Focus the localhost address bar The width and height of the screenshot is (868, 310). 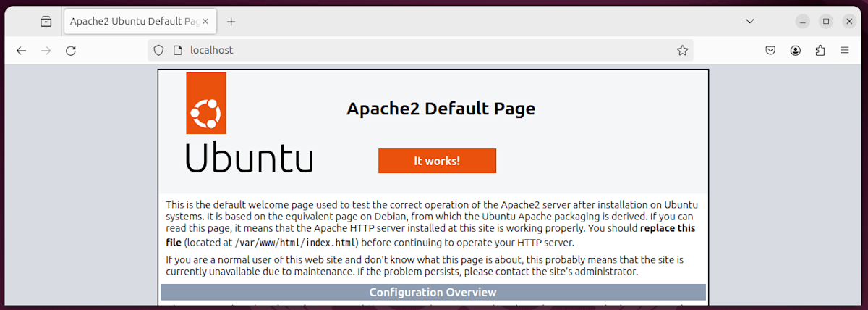click(420, 50)
